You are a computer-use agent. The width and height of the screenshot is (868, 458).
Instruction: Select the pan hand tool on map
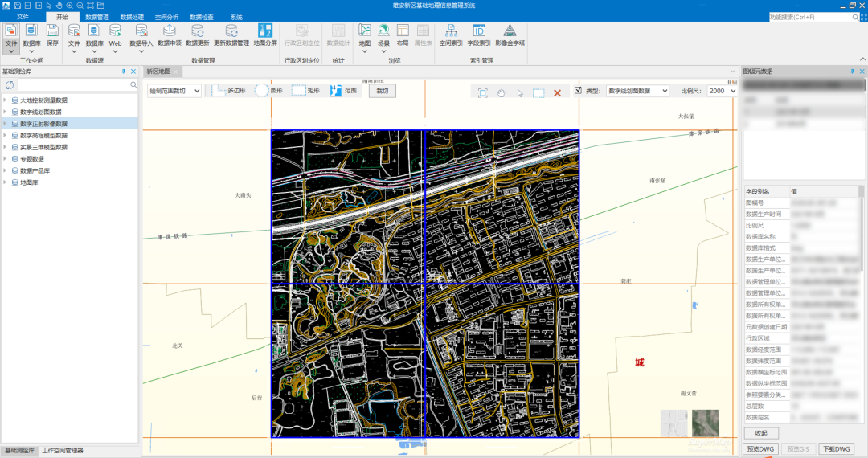pos(500,93)
